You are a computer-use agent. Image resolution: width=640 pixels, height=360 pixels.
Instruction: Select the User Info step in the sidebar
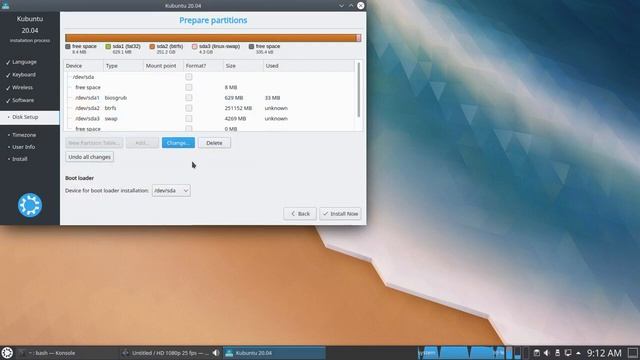23,147
